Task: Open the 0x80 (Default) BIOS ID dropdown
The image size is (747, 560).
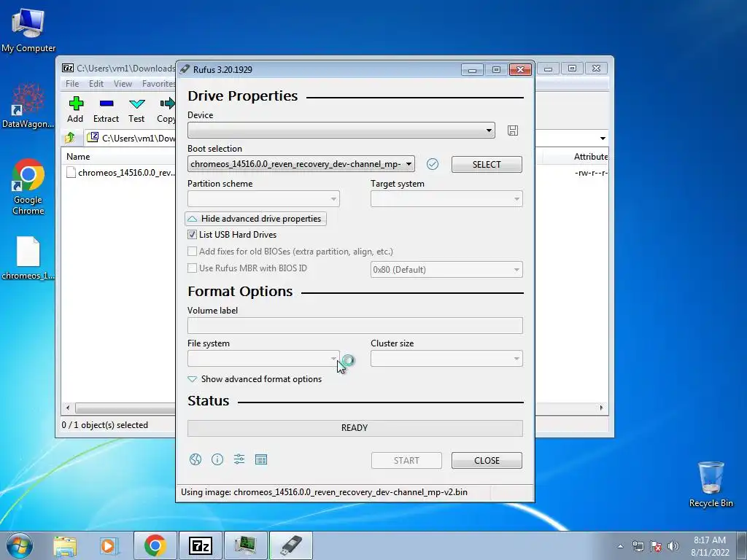Action: [446, 270]
